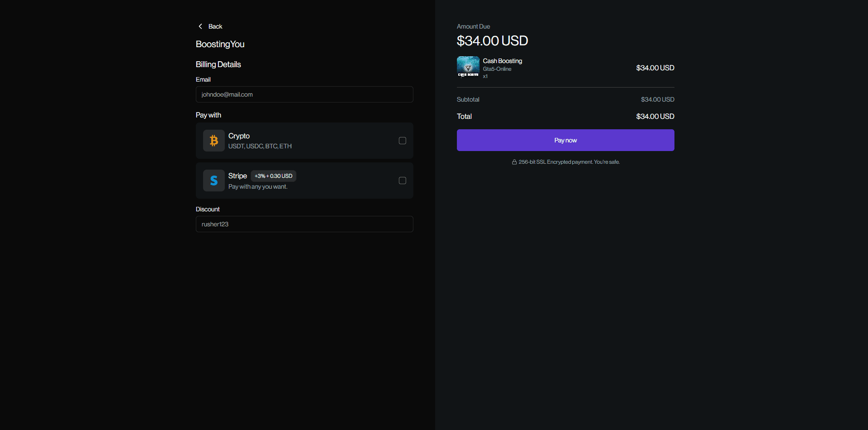Click the BoostingYou store name

tap(220, 44)
